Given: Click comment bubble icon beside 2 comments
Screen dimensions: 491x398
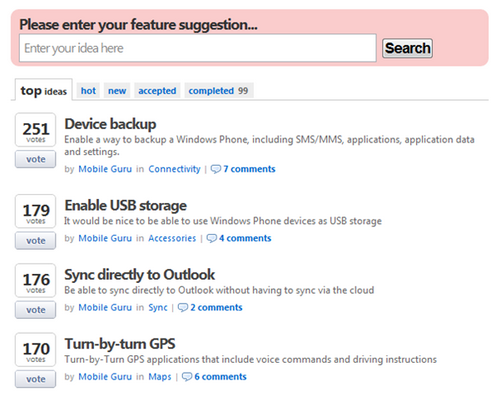Looking at the screenshot, I should [183, 308].
